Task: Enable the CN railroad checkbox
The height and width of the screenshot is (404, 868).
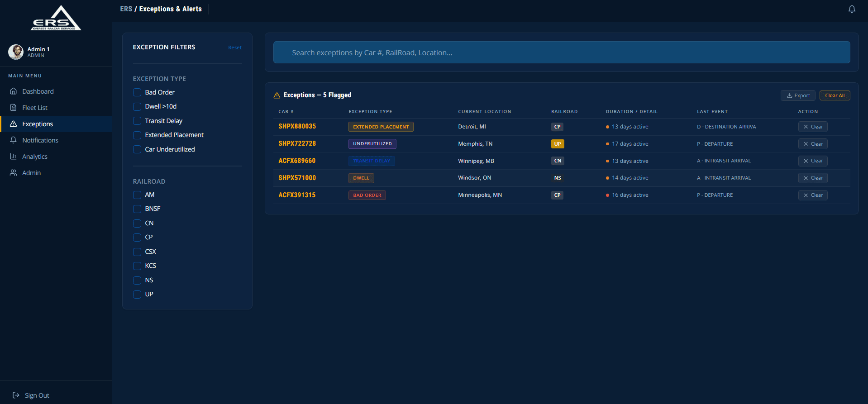Action: 137,223
